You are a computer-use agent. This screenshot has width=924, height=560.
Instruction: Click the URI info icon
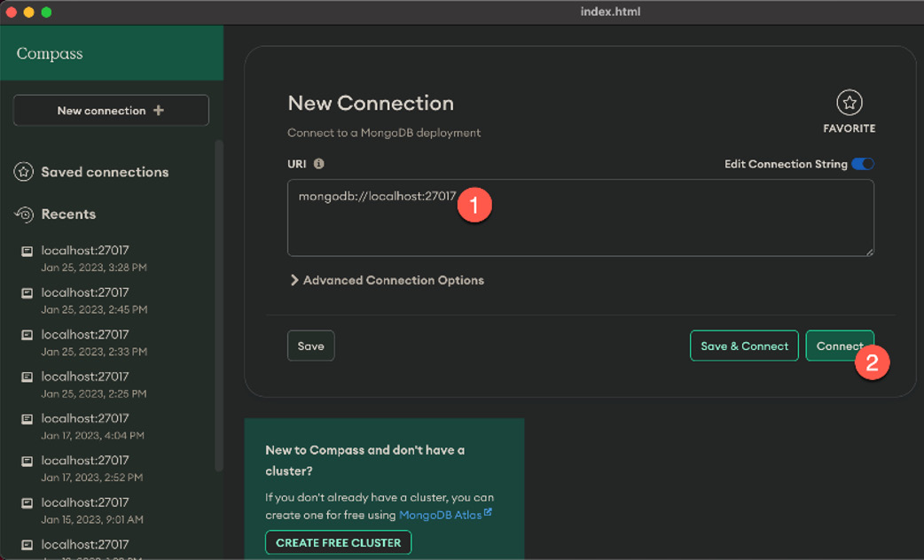tap(319, 164)
